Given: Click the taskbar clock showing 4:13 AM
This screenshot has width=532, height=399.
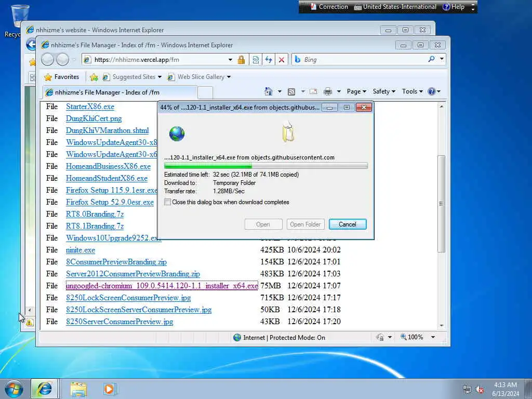Looking at the screenshot, I should (x=505, y=389).
